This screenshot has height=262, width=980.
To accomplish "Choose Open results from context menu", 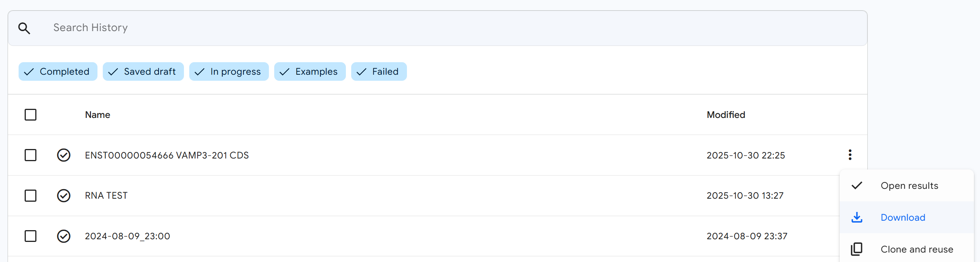I will (x=909, y=185).
